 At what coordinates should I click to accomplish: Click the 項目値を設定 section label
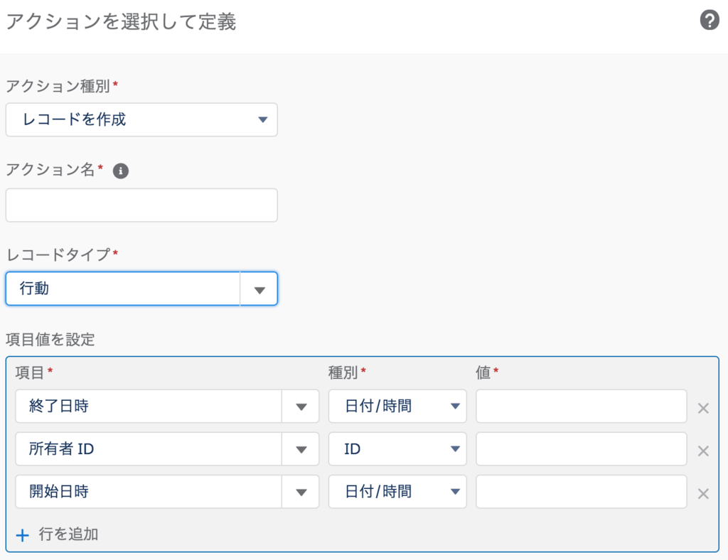(x=50, y=340)
